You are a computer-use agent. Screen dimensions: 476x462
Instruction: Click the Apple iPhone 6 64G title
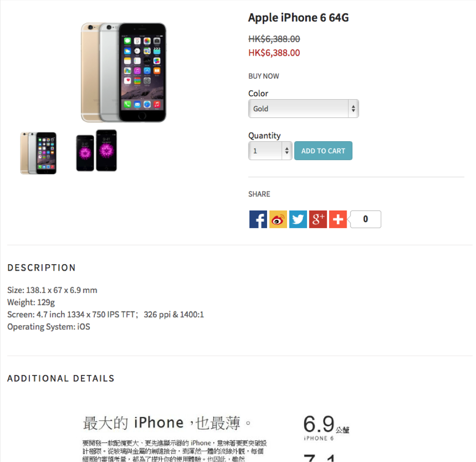click(298, 18)
